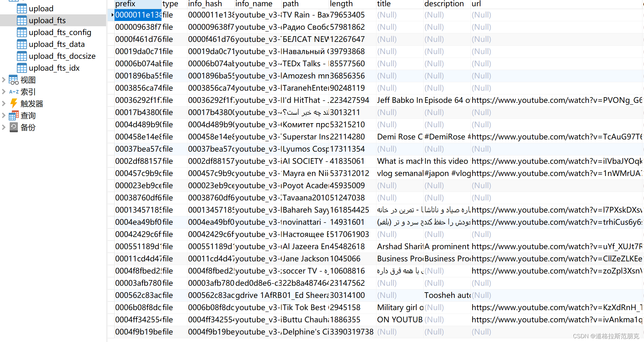
Task: Expand the 视图 section
Action: [3, 80]
